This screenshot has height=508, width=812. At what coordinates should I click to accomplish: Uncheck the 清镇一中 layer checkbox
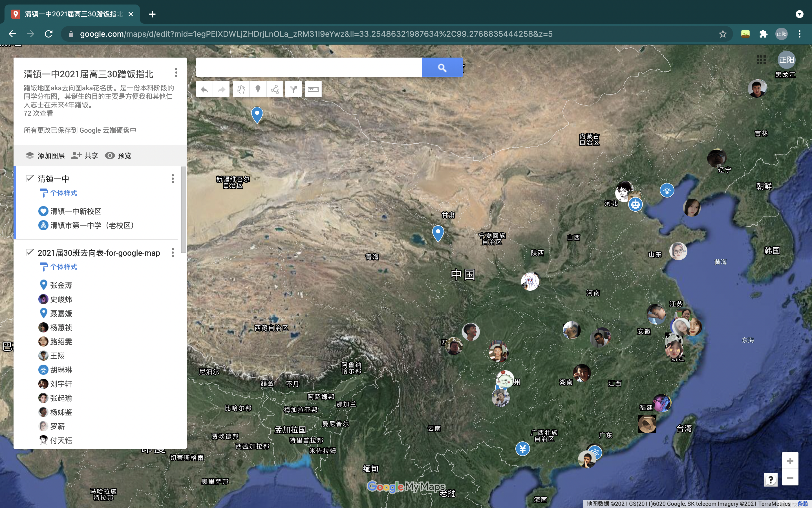pos(30,178)
